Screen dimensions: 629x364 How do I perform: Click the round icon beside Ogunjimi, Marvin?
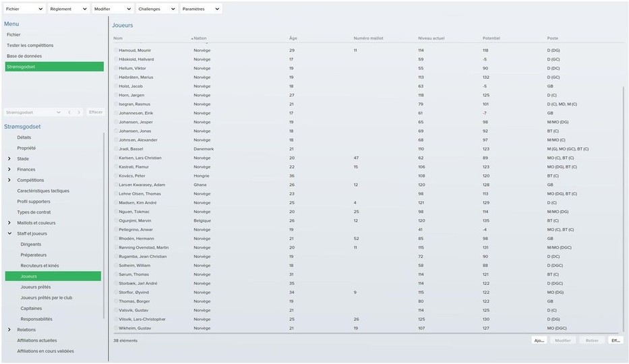[116, 220]
